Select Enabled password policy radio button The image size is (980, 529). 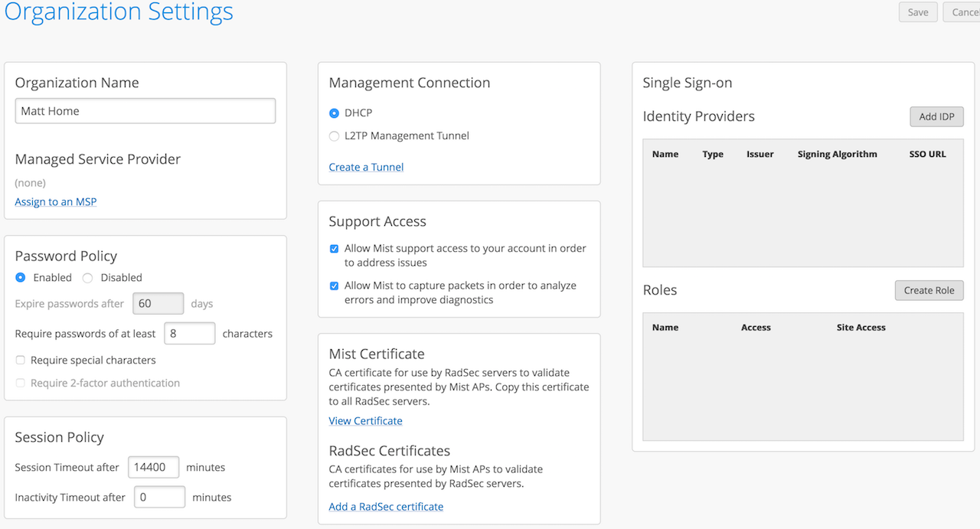pos(21,278)
